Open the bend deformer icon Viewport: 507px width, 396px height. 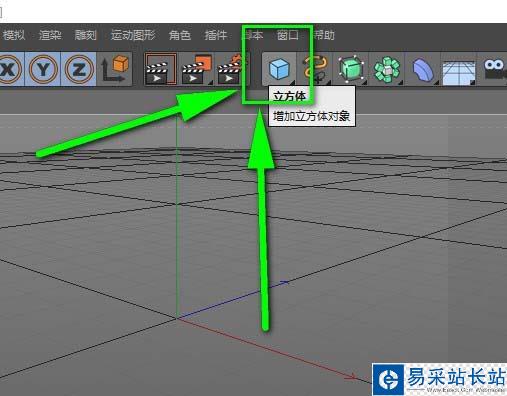pyautogui.click(x=423, y=69)
